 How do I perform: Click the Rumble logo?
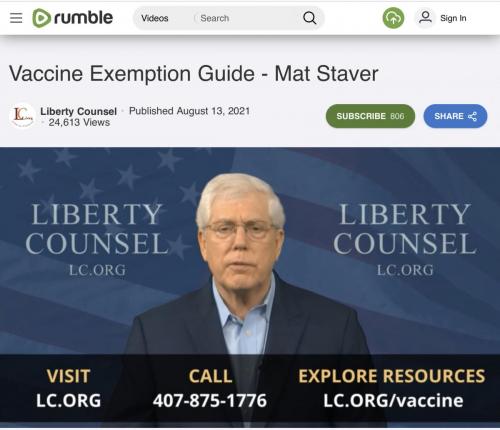pos(72,18)
